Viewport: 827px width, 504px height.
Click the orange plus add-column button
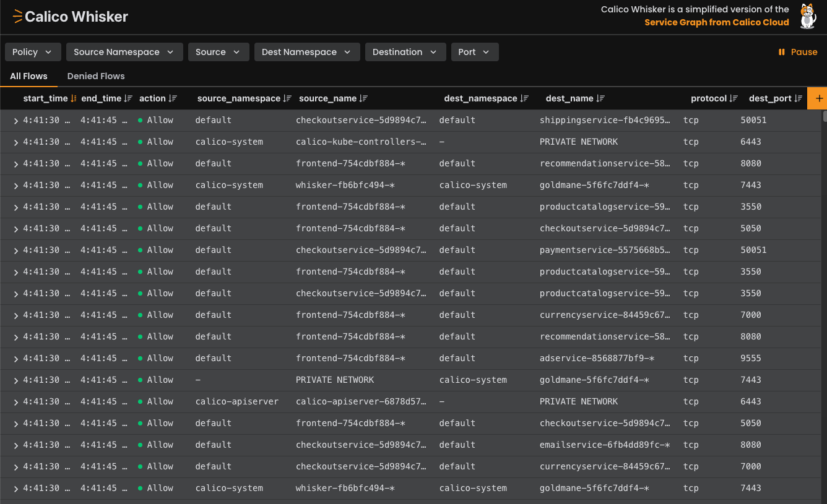pos(819,98)
